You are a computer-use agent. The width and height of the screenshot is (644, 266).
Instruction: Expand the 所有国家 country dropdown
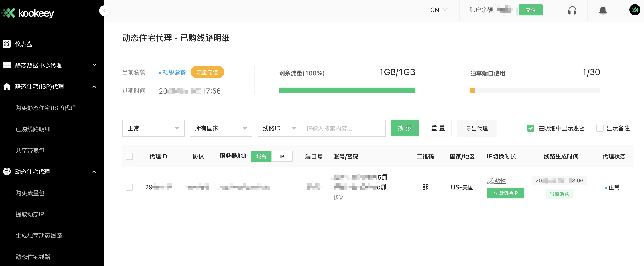(x=221, y=128)
